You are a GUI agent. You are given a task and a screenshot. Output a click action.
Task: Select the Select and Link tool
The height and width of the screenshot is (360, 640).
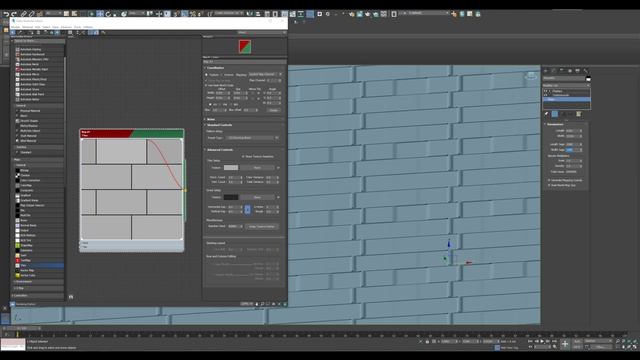tap(24, 14)
